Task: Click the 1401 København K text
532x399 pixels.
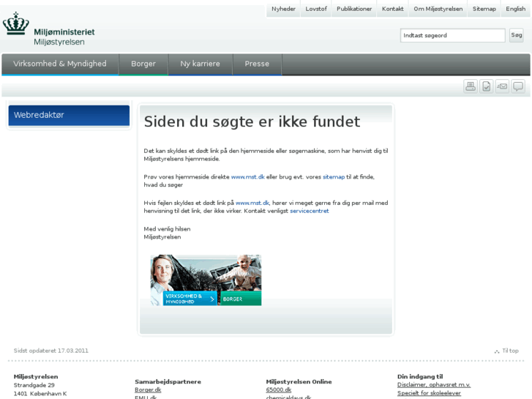Action: (x=40, y=394)
